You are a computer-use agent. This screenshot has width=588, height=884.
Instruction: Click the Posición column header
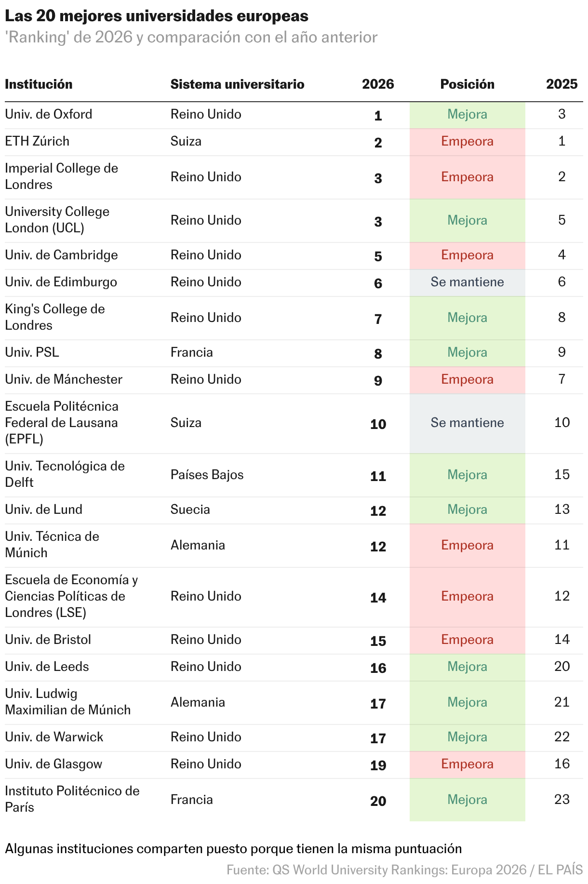tap(467, 84)
